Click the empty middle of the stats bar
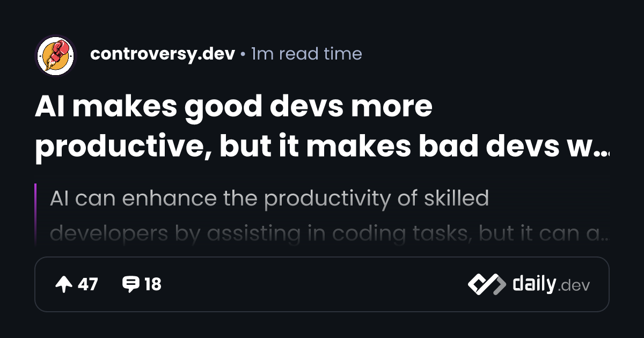This screenshot has height=338, width=644. click(x=311, y=284)
